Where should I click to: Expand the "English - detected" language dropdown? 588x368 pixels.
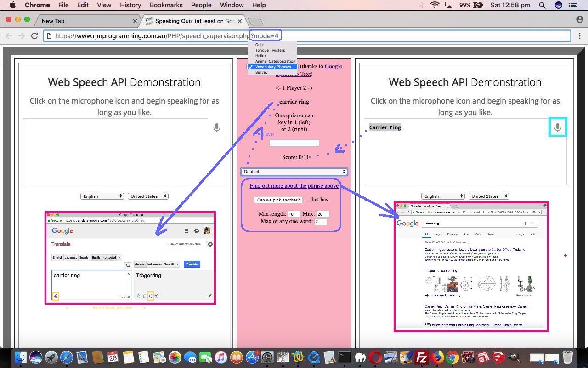coord(119,258)
